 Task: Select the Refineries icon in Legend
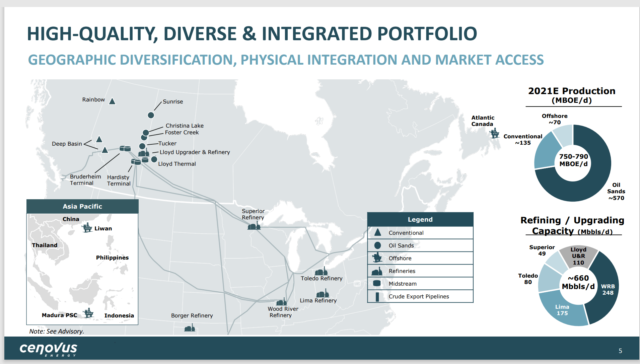377,271
